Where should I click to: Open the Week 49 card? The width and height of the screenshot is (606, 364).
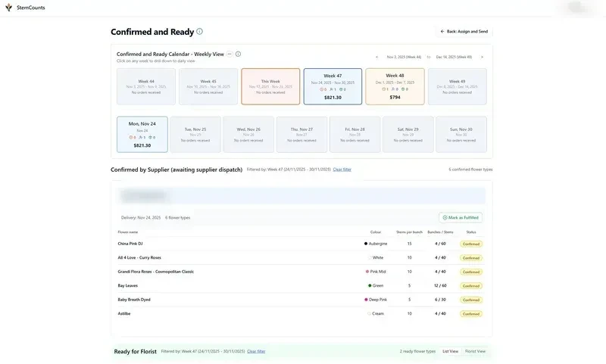(458, 86)
